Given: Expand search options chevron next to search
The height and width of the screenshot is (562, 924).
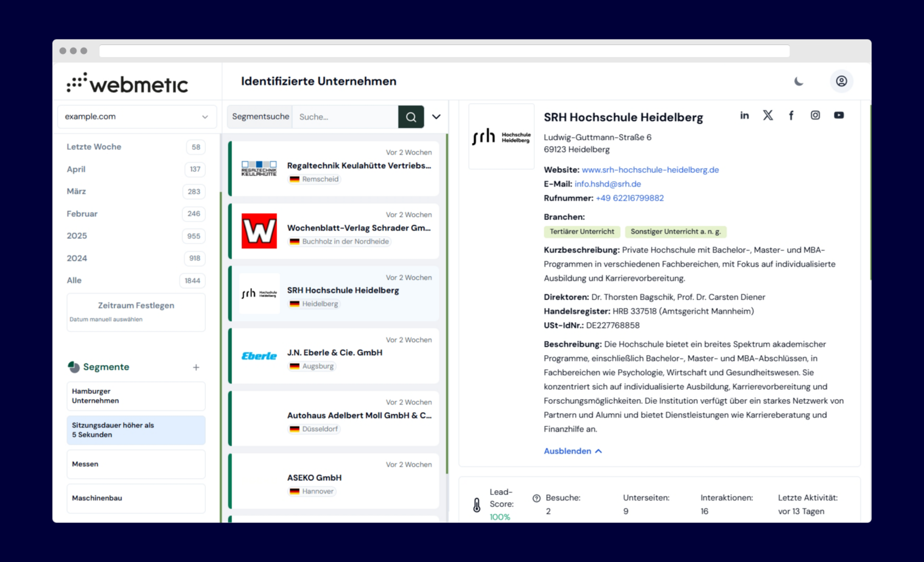Looking at the screenshot, I should click(436, 117).
